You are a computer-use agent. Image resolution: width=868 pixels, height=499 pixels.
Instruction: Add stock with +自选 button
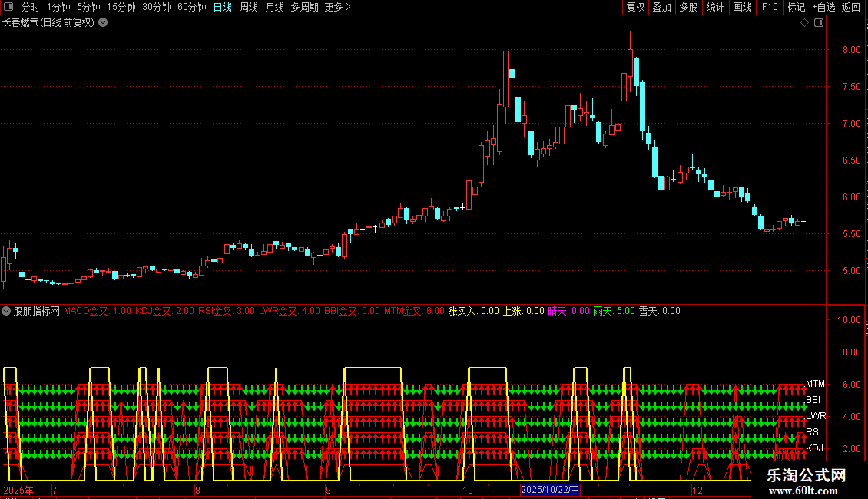823,7
